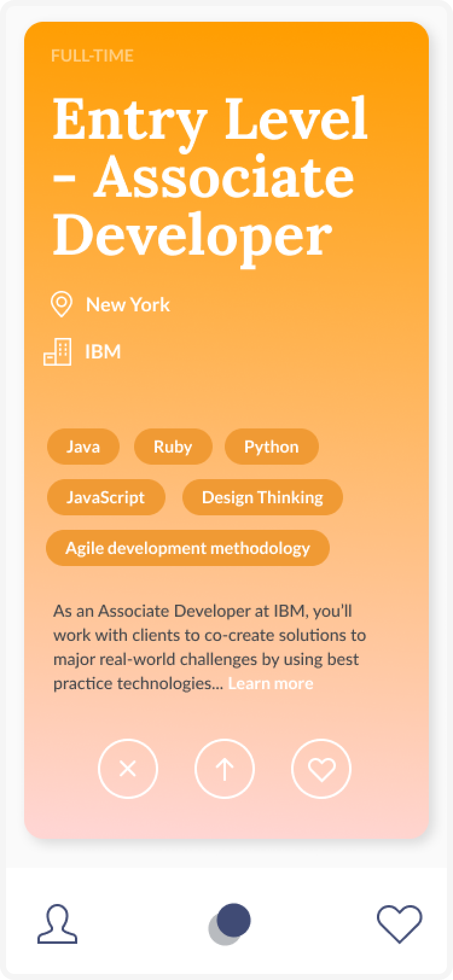Select the Python skill tag
Viewport: 453px width, 980px height.
(271, 447)
